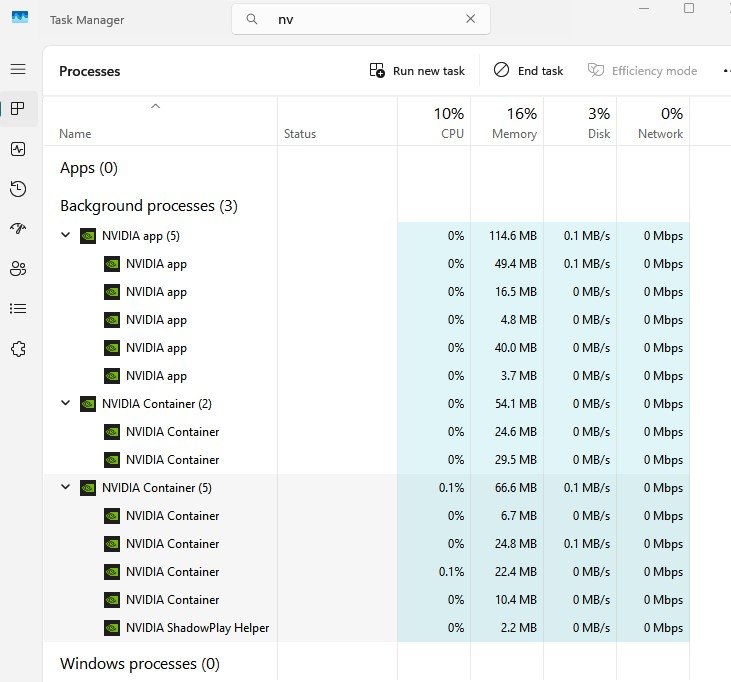The width and height of the screenshot is (731, 682).
Task: Click the Efficiency mode leaf icon
Action: (x=596, y=70)
